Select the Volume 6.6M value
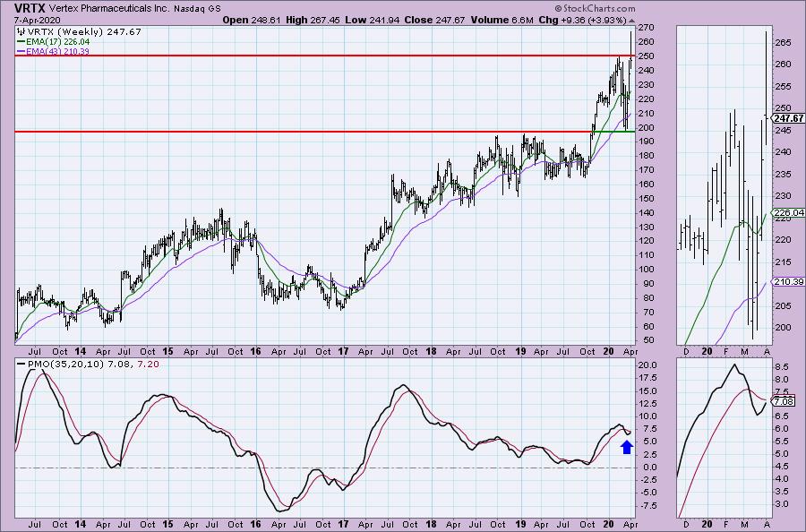806x532 pixels. pyautogui.click(x=501, y=20)
